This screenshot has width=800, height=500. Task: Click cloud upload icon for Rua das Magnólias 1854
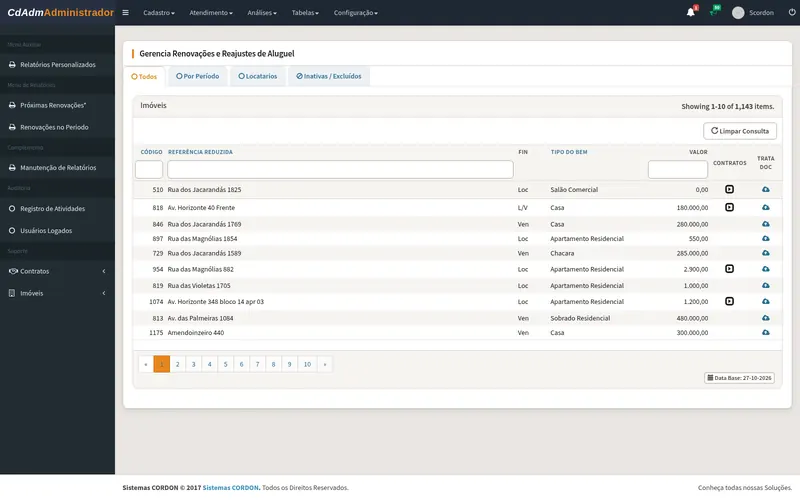(765, 239)
